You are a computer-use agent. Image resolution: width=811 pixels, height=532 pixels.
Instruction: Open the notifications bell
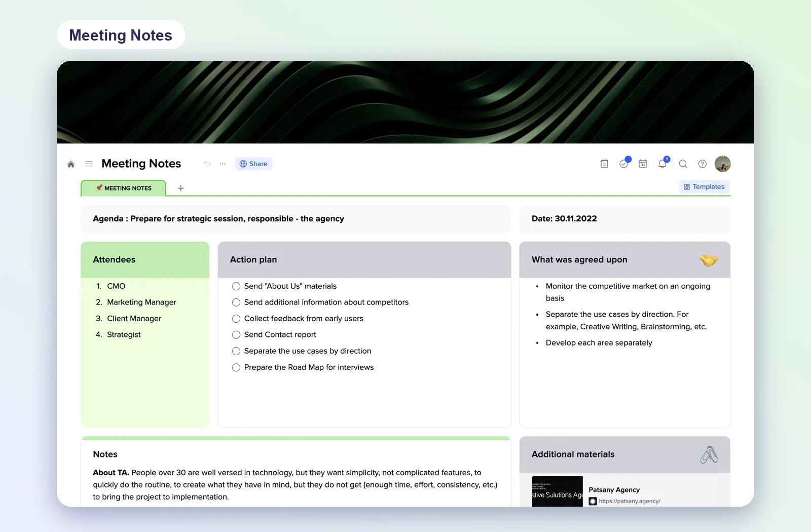pyautogui.click(x=662, y=164)
